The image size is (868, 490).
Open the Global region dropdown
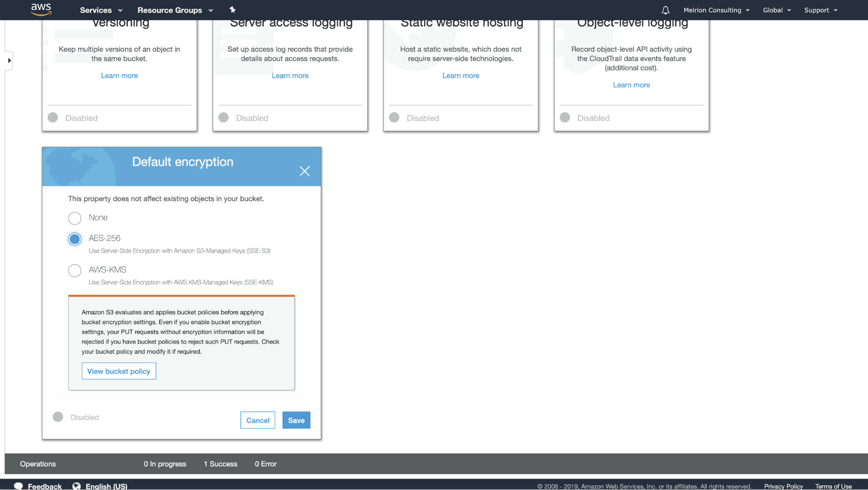tap(777, 10)
